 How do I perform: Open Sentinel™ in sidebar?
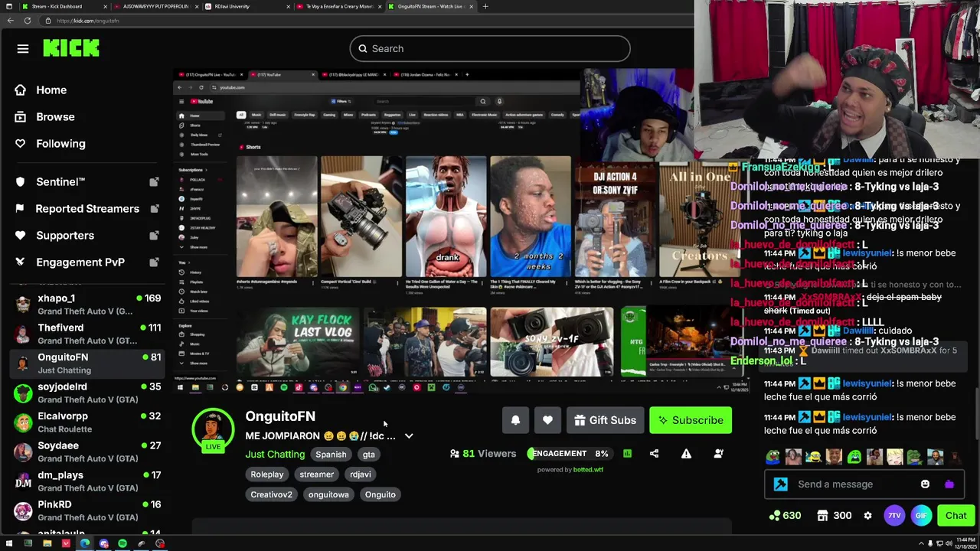(60, 182)
